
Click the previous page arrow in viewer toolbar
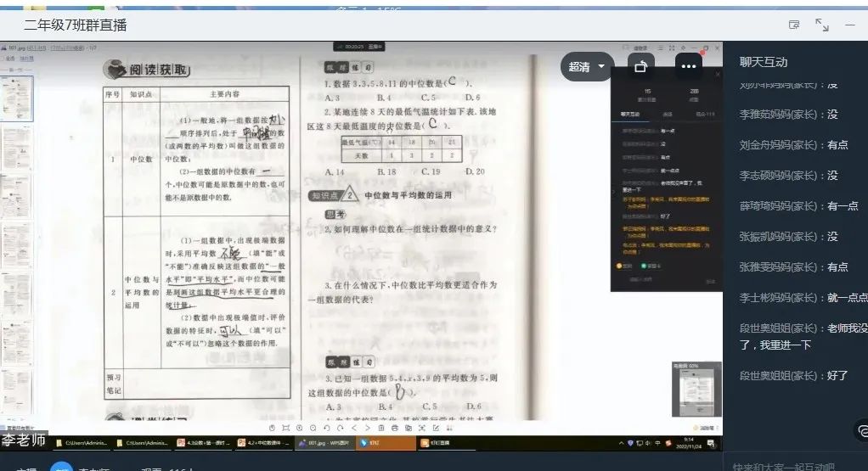(x=355, y=428)
